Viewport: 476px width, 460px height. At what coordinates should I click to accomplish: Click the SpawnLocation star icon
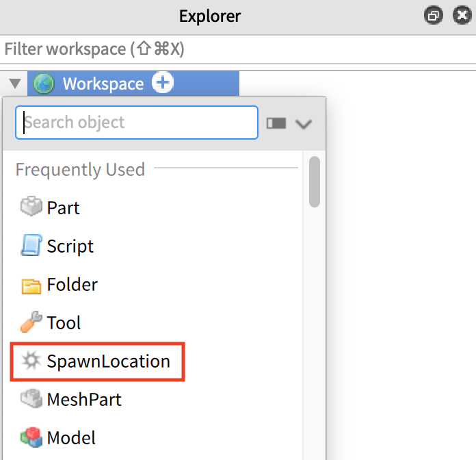(x=31, y=361)
